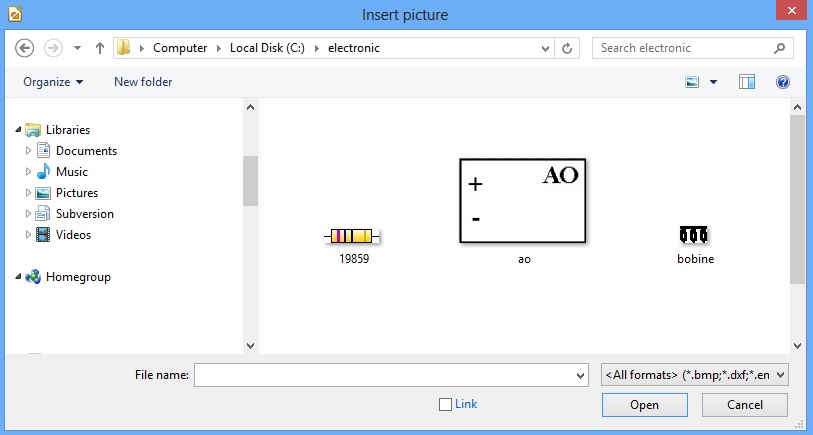The width and height of the screenshot is (813, 435).
Task: Enable the Link checkbox
Action: click(x=445, y=404)
